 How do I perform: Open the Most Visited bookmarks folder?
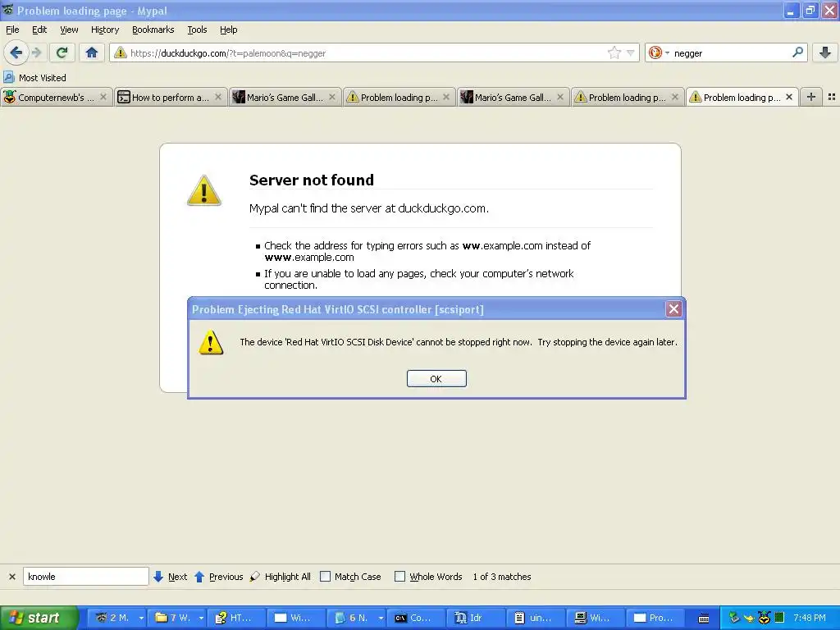[x=35, y=77]
